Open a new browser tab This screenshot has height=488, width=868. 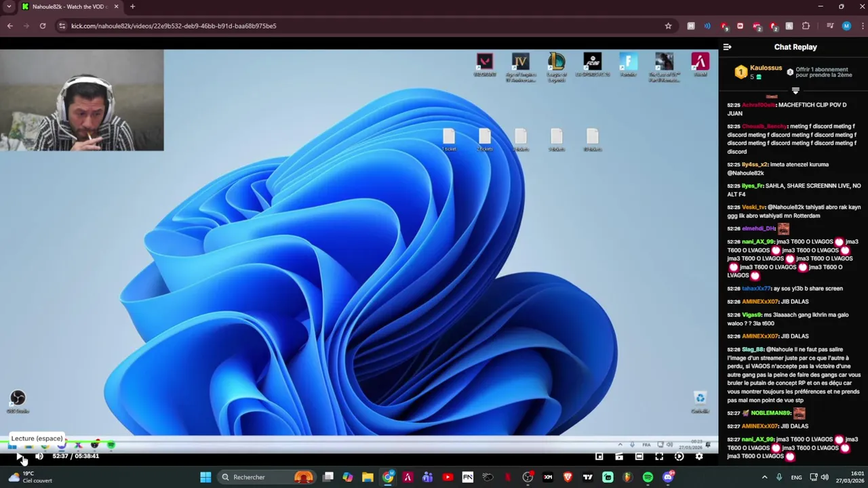pyautogui.click(x=132, y=7)
